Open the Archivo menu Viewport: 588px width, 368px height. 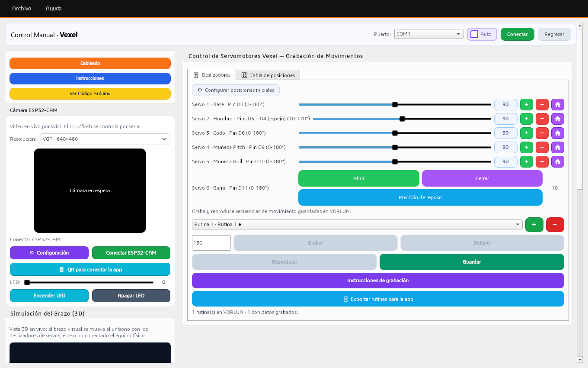pyautogui.click(x=22, y=8)
